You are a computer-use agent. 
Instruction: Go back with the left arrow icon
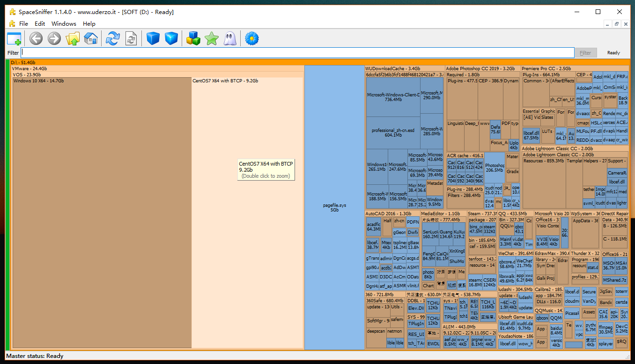[x=36, y=38]
